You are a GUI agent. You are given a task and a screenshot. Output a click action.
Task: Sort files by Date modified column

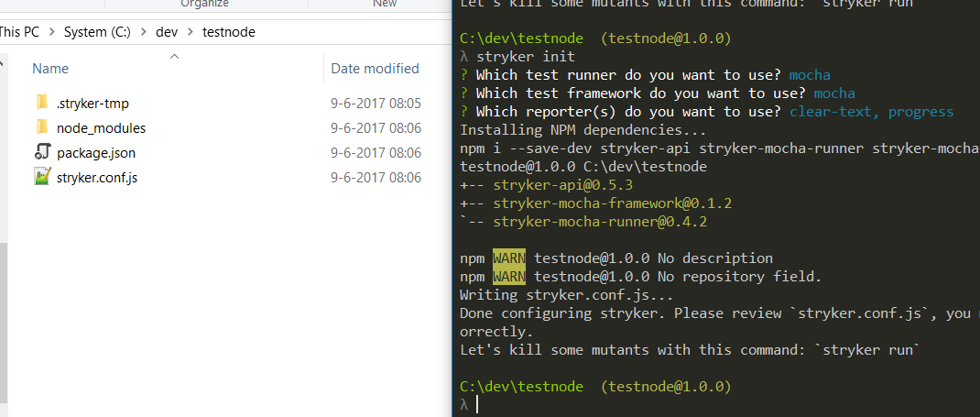375,68
